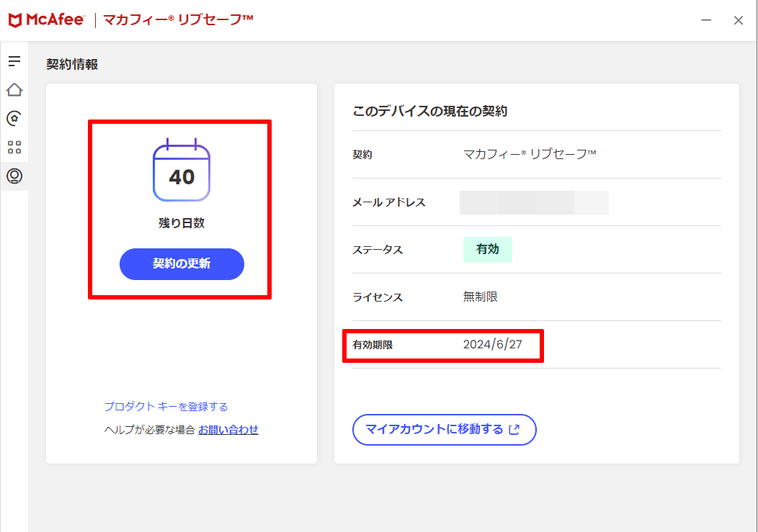This screenshot has height=532, width=758.
Task: Close the McAfee window
Action: pyautogui.click(x=738, y=20)
